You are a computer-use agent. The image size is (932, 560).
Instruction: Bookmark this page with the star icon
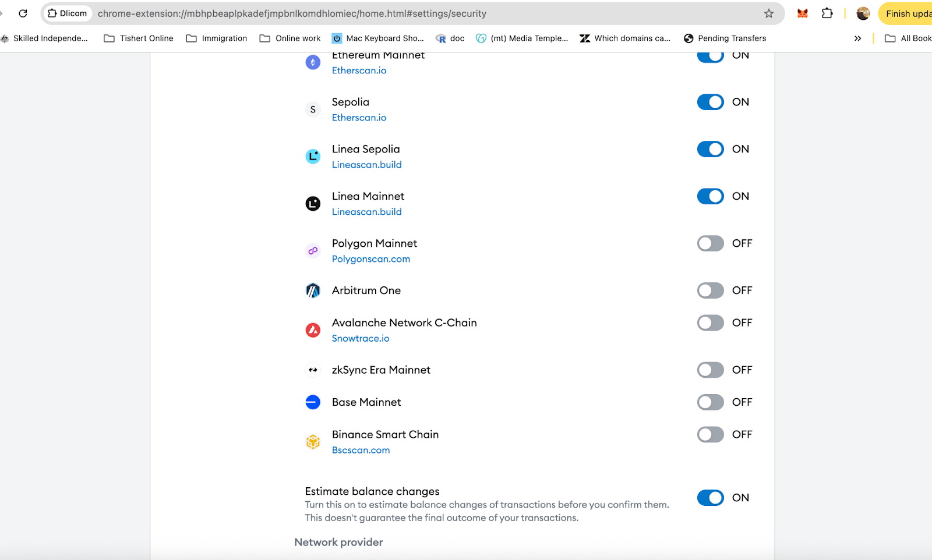[x=769, y=13]
